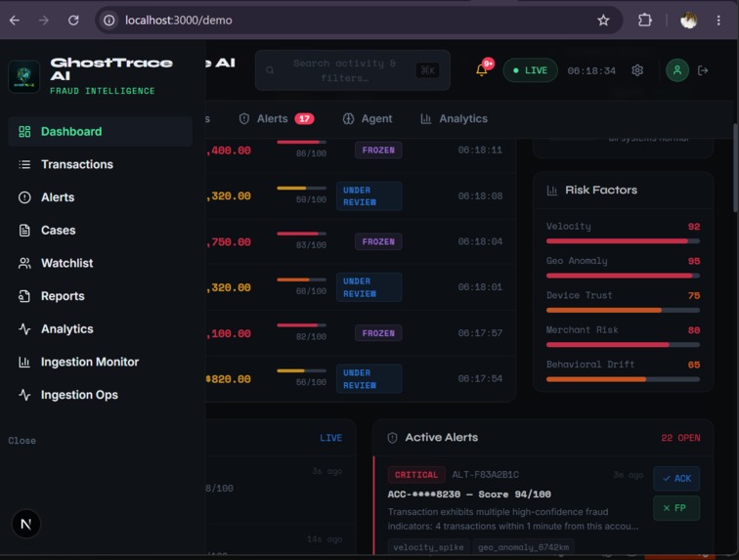This screenshot has height=560, width=739.
Task: Click FROZEN status at 06:18:11
Action: point(378,150)
